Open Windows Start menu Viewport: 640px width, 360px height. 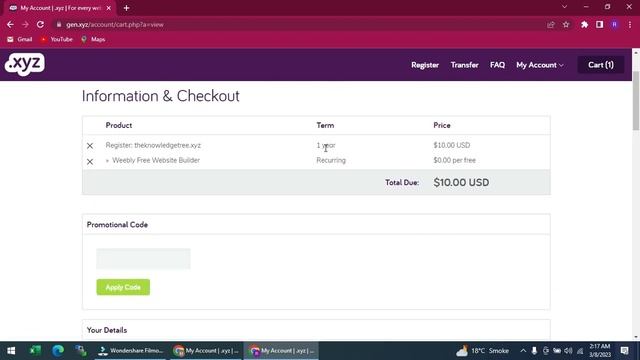11,351
